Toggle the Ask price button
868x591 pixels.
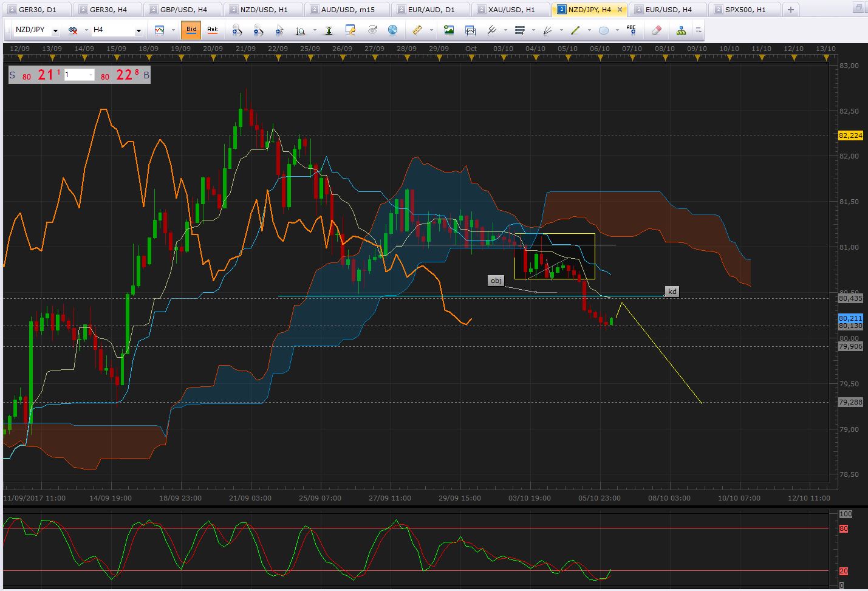(x=213, y=30)
